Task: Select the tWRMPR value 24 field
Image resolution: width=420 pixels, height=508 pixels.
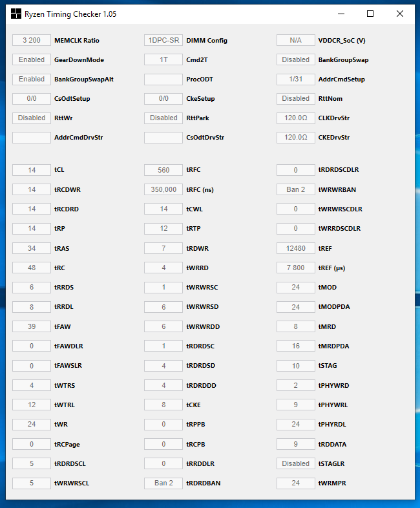Action: tap(296, 483)
